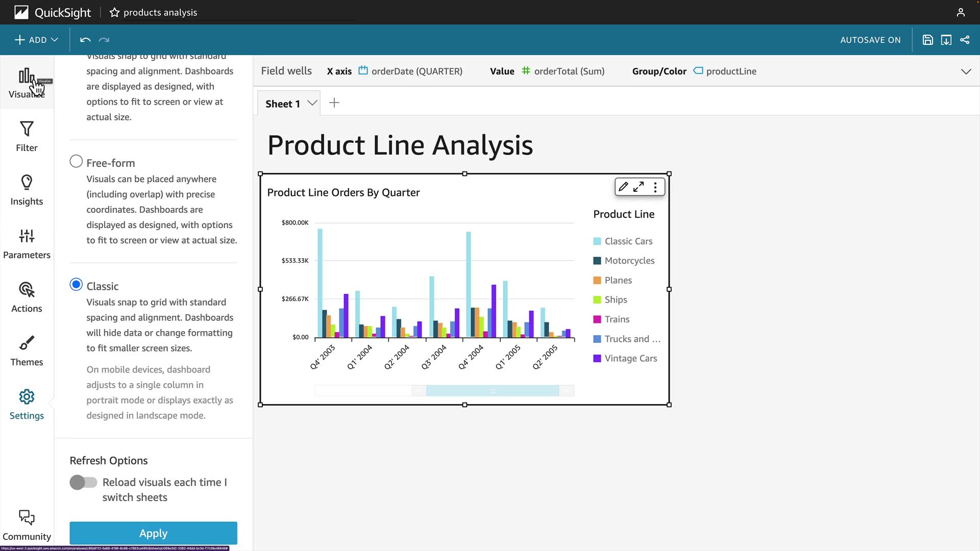Toggle Reload visuals each time switch
Image resolution: width=980 pixels, height=551 pixels.
click(83, 482)
